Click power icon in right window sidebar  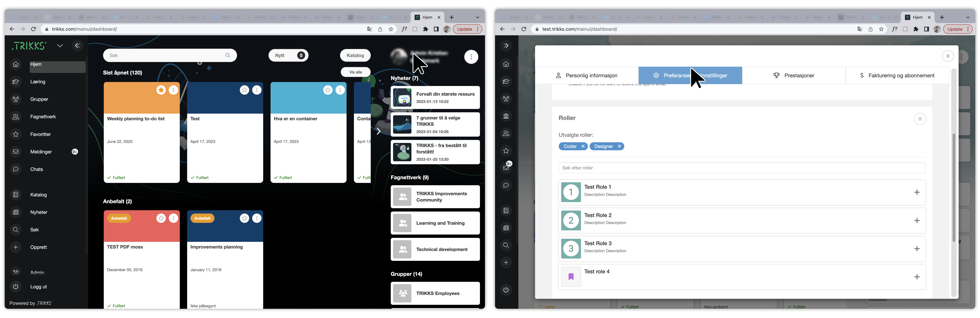(506, 290)
